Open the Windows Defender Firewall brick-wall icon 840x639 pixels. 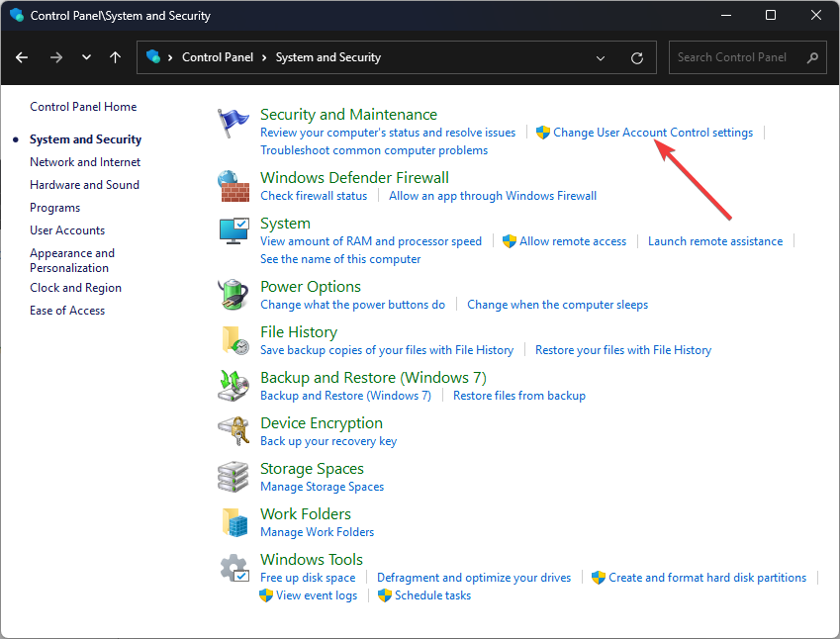233,186
